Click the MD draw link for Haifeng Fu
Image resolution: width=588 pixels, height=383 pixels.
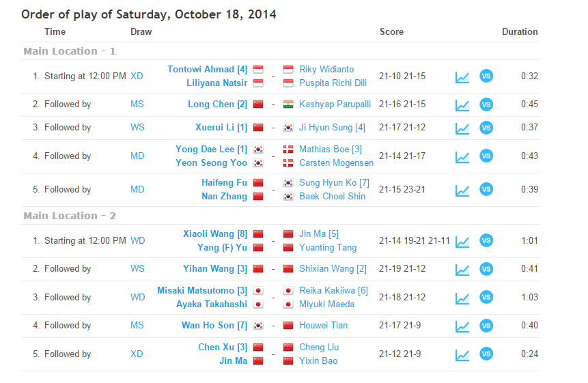[x=137, y=190]
